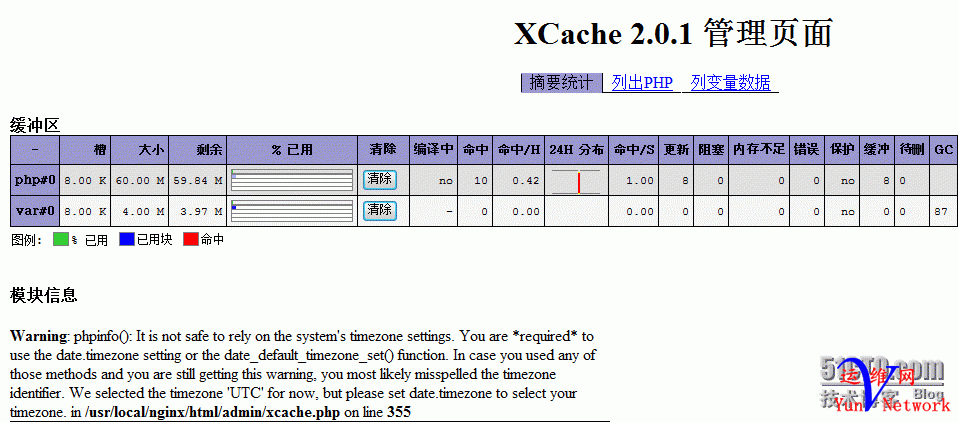Click the blue 已用块 legend swatch
Viewport: 958px width, 422px height.
point(126,239)
